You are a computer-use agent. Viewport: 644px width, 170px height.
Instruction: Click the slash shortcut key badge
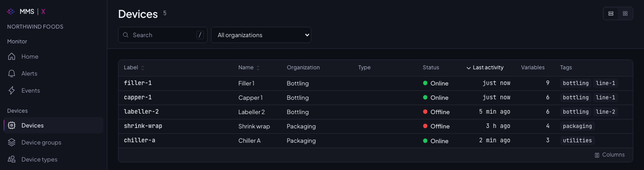coord(200,35)
